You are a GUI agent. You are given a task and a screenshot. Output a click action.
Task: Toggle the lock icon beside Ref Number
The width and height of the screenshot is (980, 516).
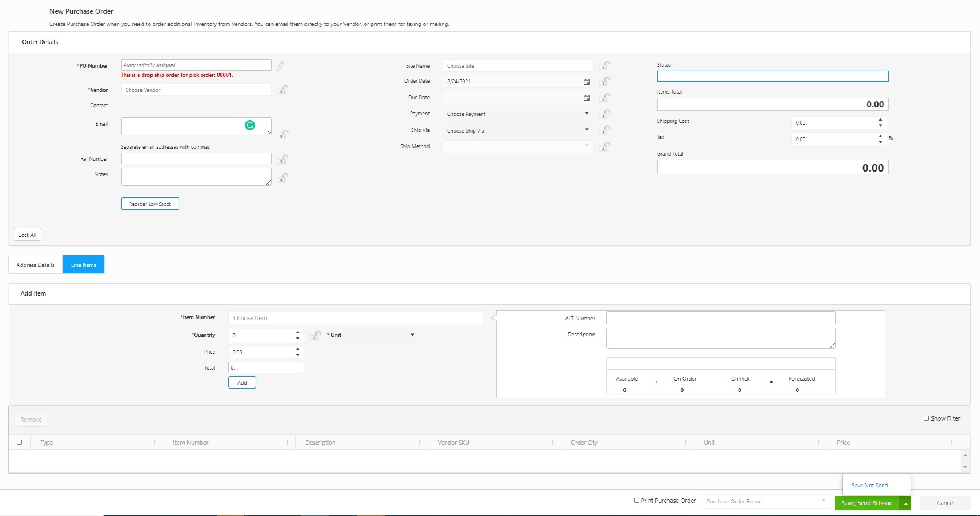[x=283, y=159]
